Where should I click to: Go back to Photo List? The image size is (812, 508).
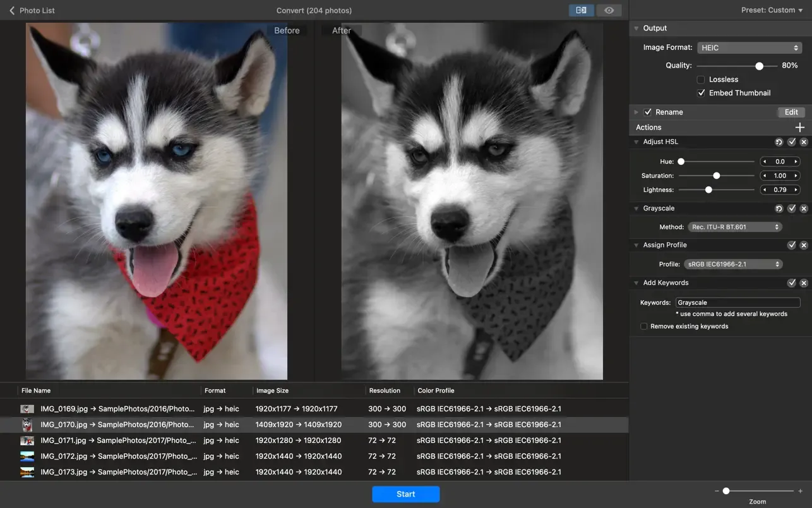coord(32,10)
